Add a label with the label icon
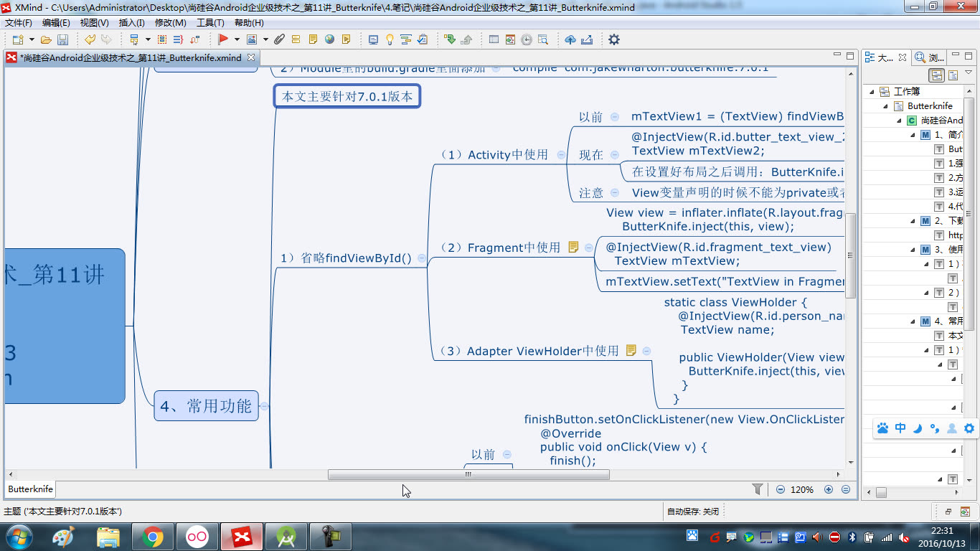980x551 pixels. [296, 39]
